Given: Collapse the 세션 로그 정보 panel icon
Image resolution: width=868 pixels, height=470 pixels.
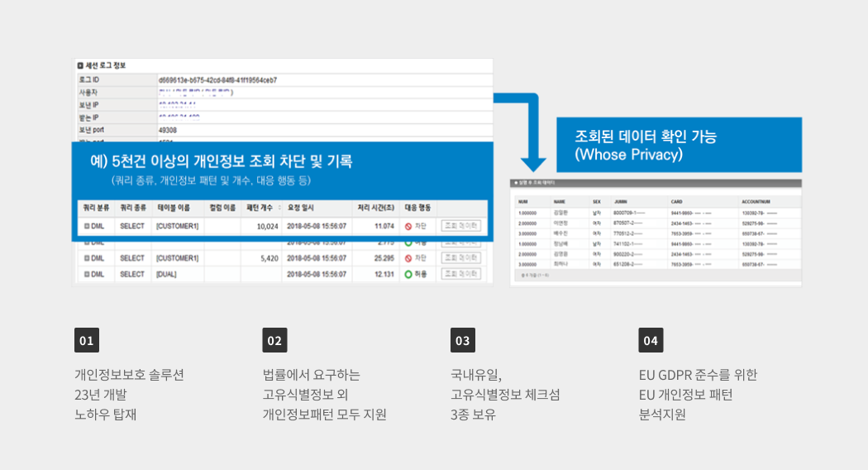Looking at the screenshot, I should pos(80,65).
